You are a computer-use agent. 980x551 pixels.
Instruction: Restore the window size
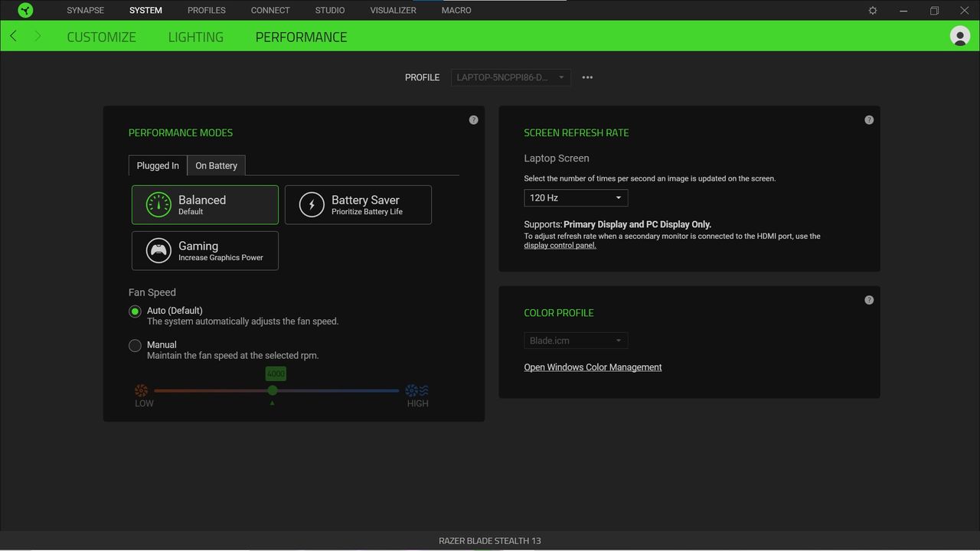click(934, 11)
